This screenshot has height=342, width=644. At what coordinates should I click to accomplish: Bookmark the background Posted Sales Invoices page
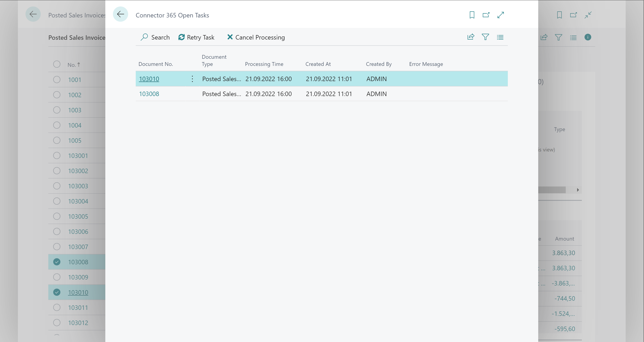point(559,15)
